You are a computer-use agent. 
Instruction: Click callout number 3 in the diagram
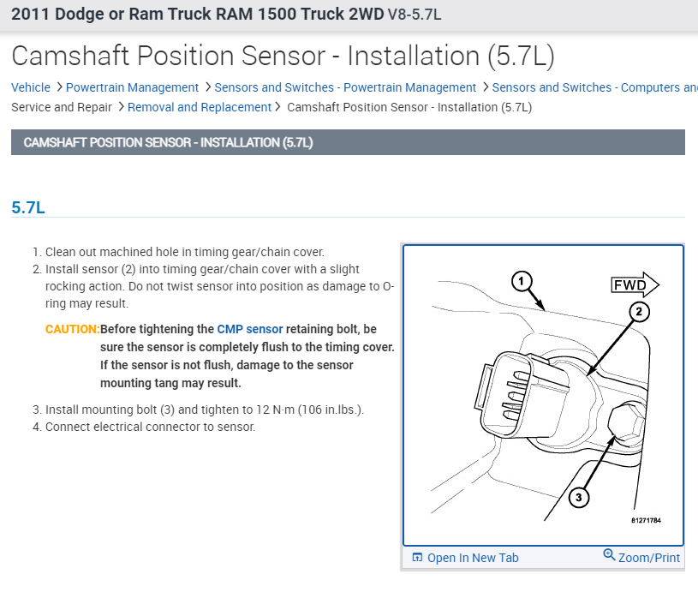pos(578,497)
